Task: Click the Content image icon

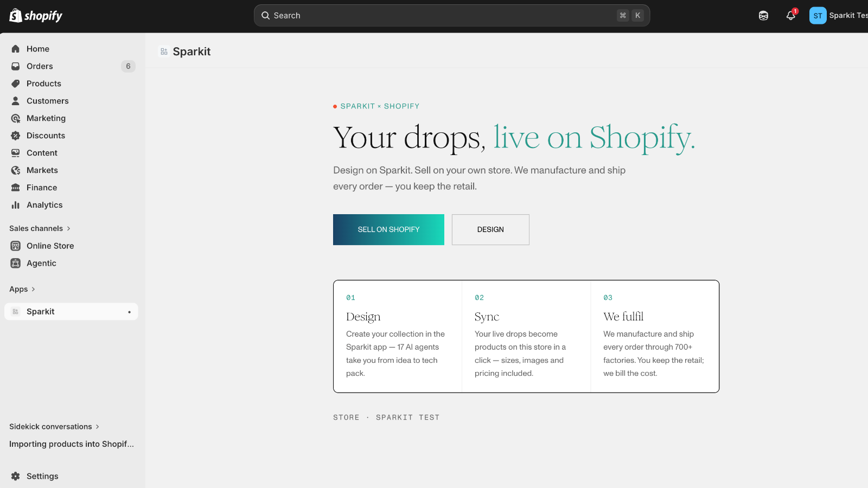Action: [16, 153]
